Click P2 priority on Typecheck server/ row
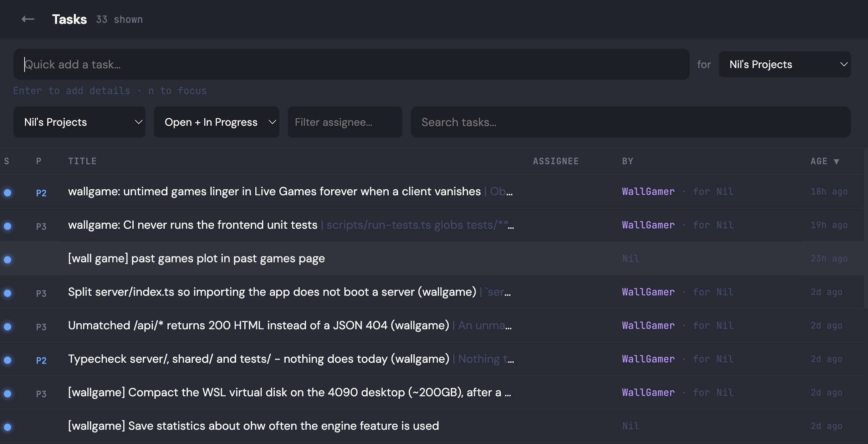 (41, 361)
